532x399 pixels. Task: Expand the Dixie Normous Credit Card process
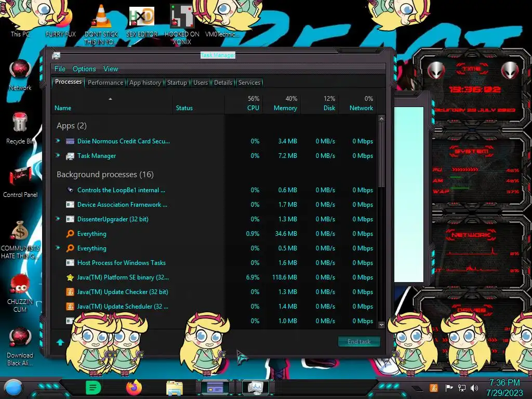(58, 140)
